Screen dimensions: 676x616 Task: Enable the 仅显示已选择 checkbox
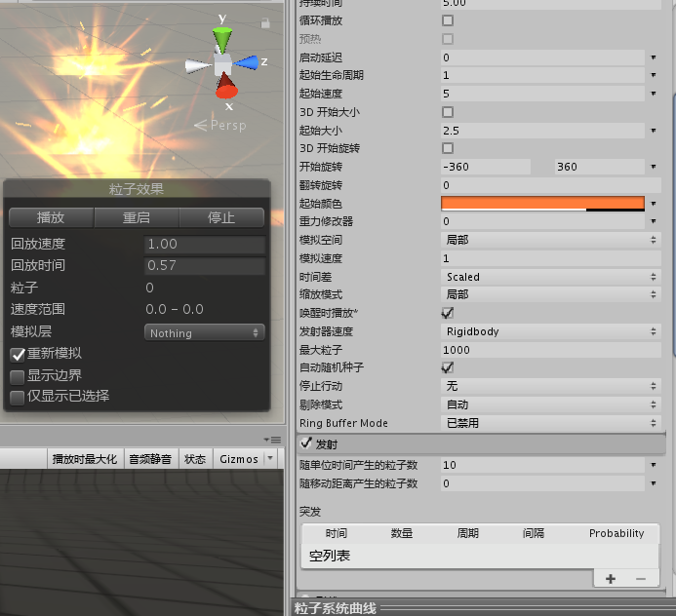[18, 398]
